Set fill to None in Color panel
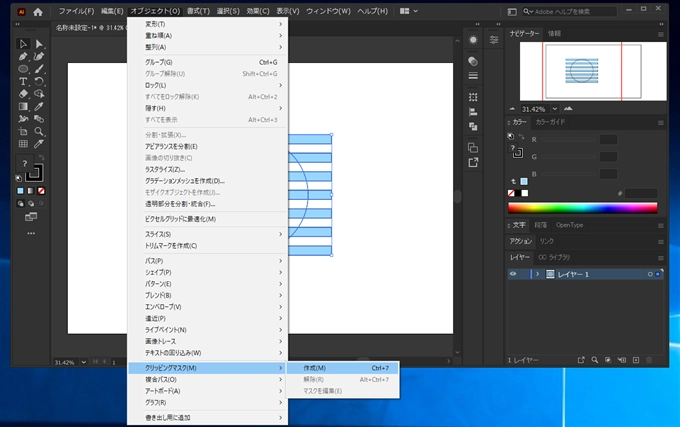The image size is (680, 427). (513, 193)
